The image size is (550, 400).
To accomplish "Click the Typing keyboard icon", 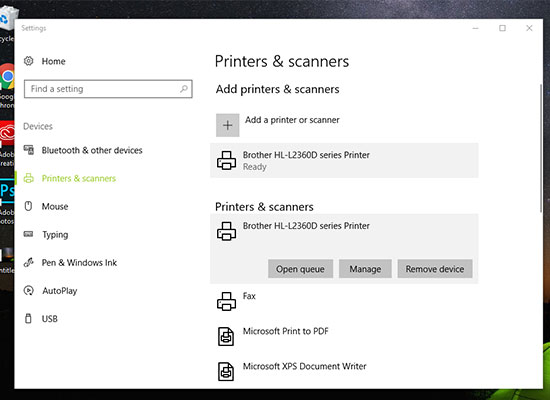I will tap(28, 234).
